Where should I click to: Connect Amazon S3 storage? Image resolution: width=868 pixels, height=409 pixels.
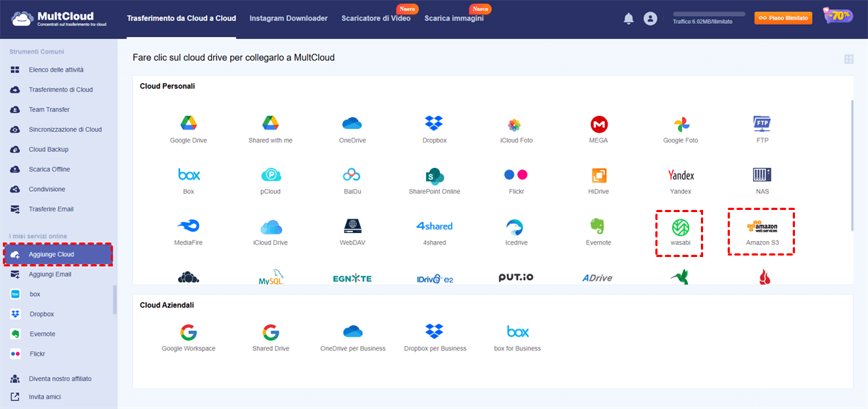pos(762,232)
